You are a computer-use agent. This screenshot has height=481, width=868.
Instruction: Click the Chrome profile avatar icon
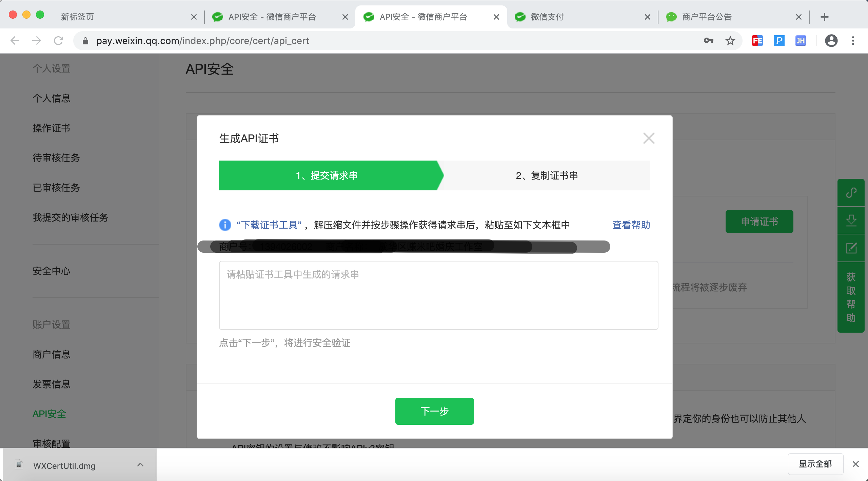(x=831, y=41)
